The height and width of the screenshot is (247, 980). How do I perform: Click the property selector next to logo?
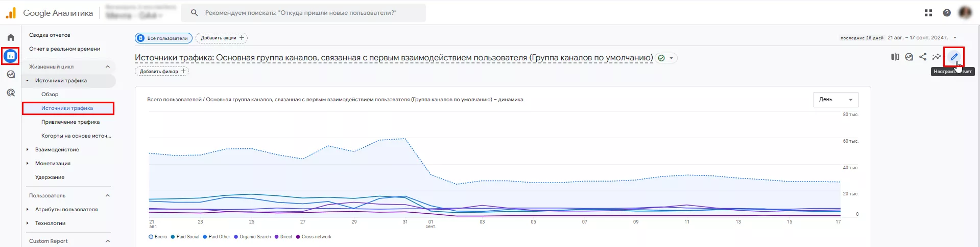[x=140, y=12]
